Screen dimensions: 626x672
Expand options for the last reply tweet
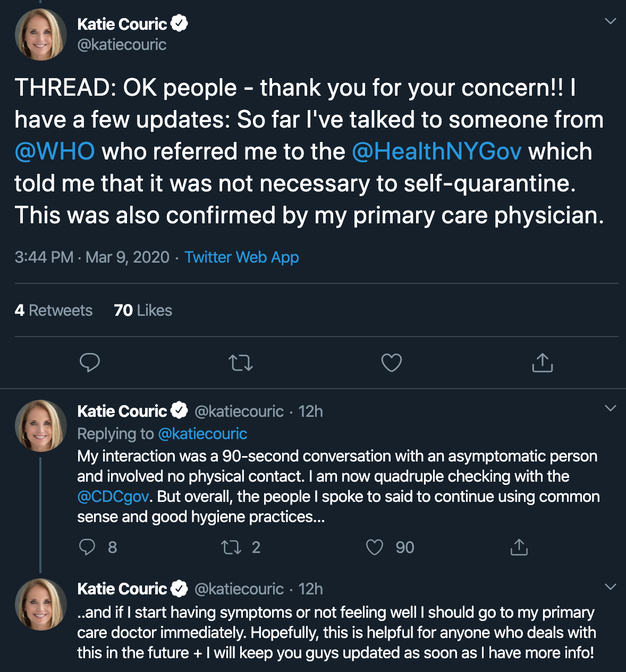611,587
